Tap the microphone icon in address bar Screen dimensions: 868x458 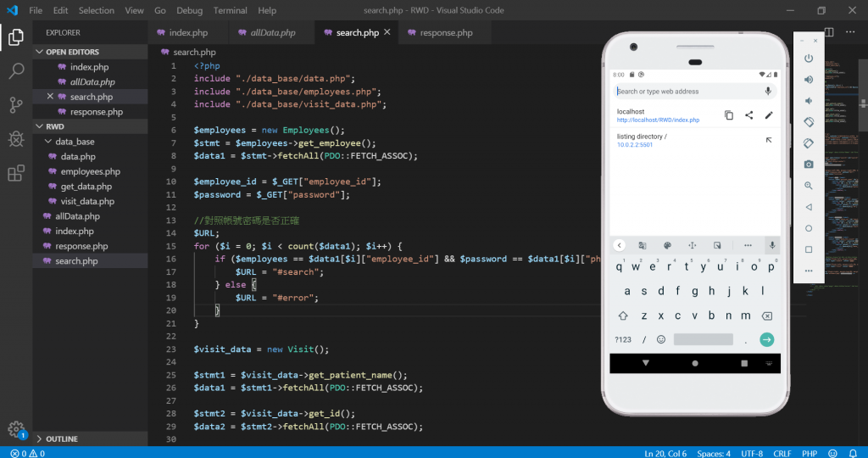pos(768,91)
